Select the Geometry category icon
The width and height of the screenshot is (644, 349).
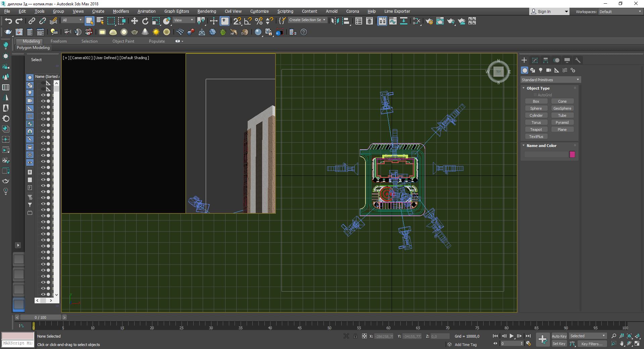coord(525,70)
